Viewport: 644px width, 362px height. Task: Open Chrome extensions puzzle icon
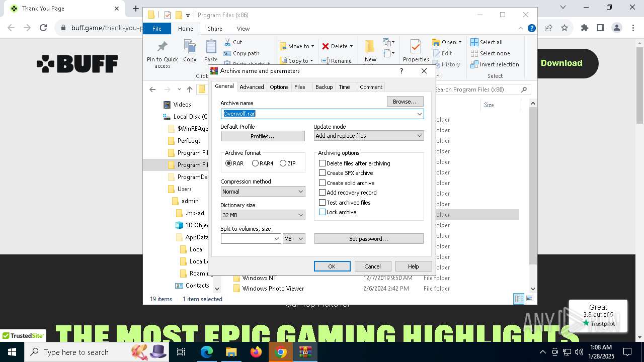585,28
